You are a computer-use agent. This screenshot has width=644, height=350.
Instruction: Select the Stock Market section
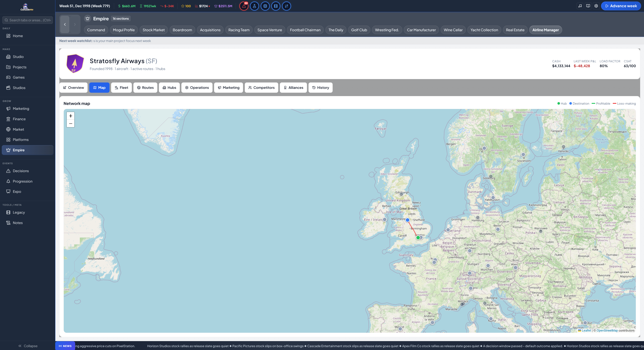click(153, 30)
